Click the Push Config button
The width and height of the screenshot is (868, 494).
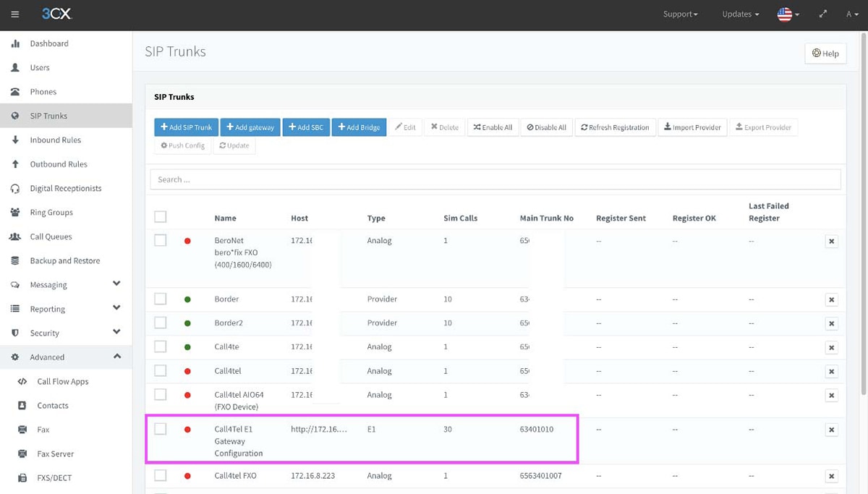[x=183, y=145]
